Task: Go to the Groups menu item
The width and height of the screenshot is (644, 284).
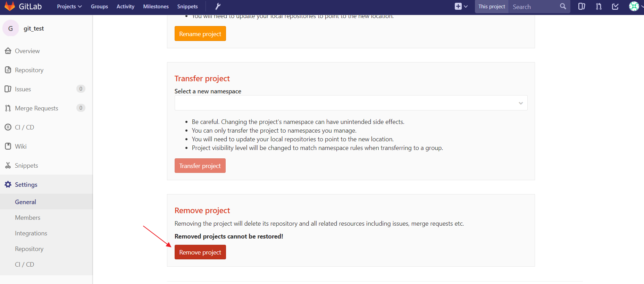Action: tap(99, 7)
